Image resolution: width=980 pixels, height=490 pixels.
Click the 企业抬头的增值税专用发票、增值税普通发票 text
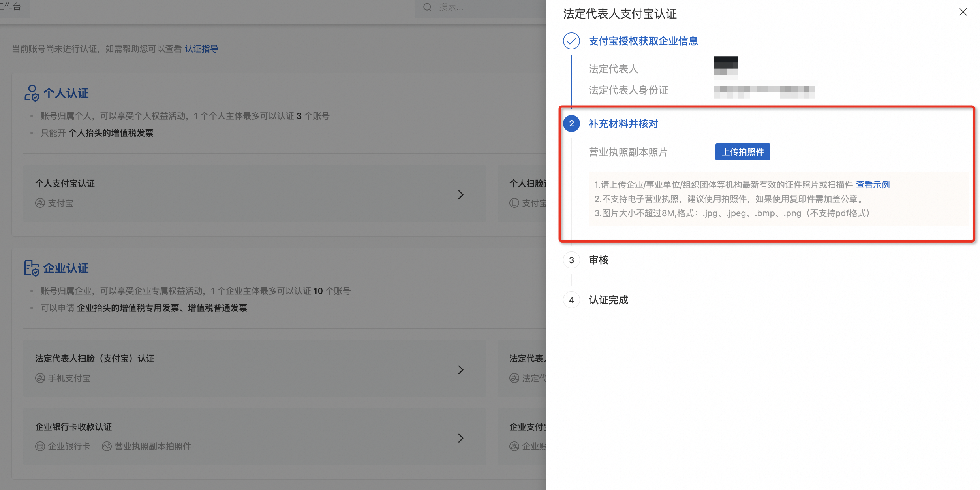click(x=162, y=308)
